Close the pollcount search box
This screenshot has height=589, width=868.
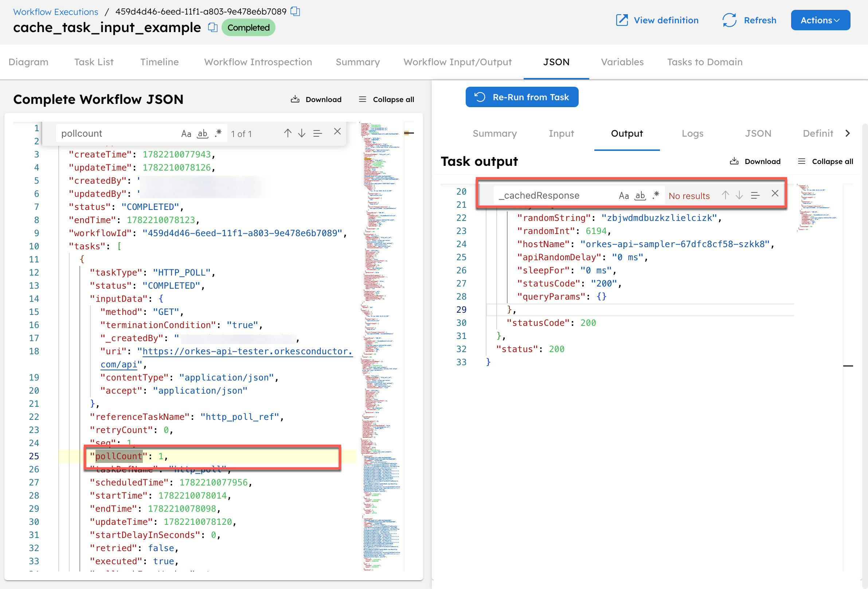[337, 132]
